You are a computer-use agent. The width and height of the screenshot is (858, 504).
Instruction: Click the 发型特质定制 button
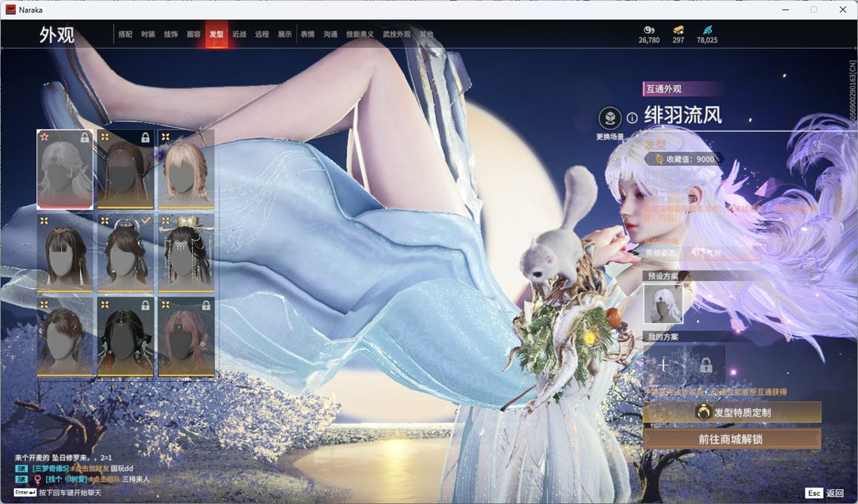point(732,412)
